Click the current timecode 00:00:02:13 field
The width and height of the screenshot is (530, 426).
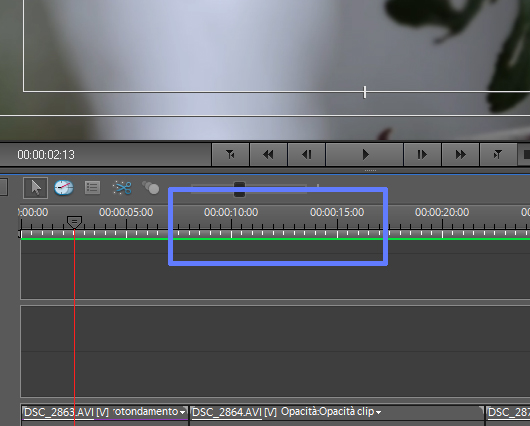pyautogui.click(x=46, y=155)
